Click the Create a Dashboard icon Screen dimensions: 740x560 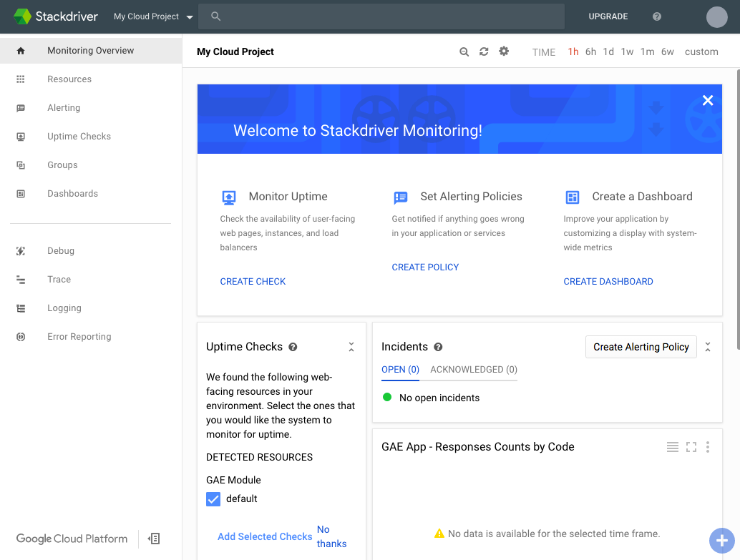tap(573, 197)
